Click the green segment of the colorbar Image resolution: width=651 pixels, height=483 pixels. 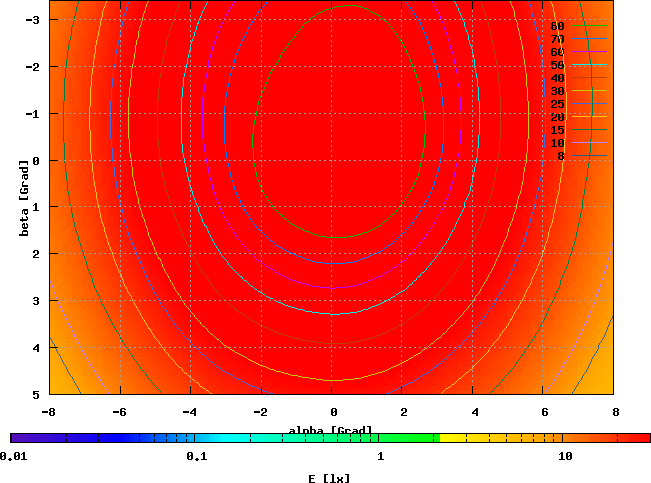coord(400,438)
